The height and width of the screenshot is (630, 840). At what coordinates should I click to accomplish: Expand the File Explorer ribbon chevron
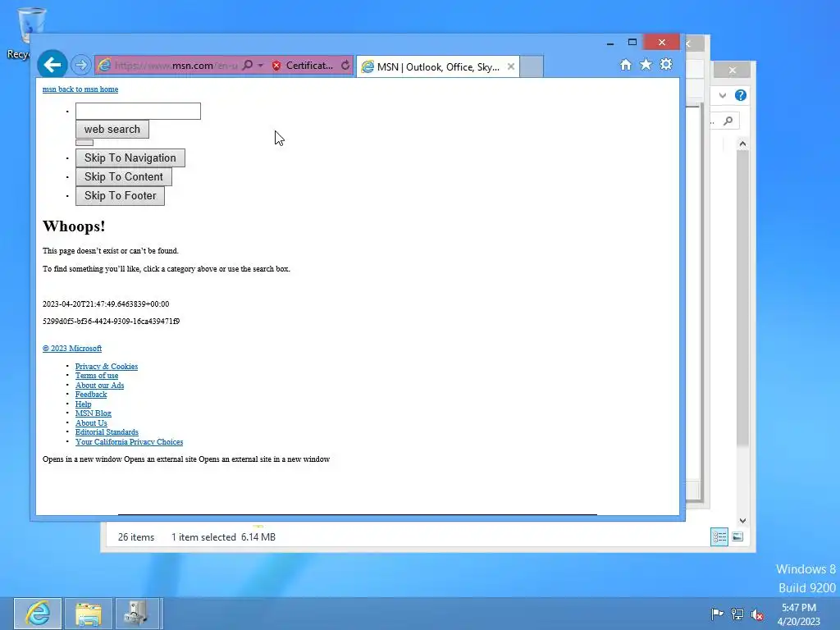[x=723, y=95]
